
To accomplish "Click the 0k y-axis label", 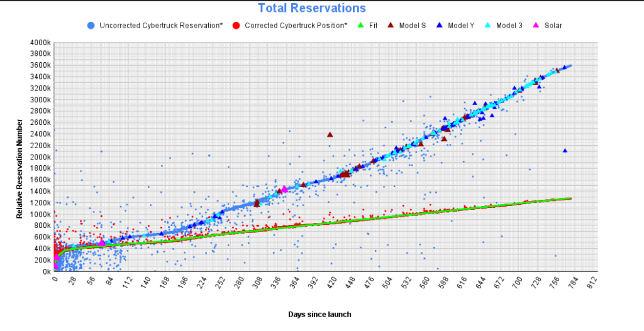I will pos(45,271).
